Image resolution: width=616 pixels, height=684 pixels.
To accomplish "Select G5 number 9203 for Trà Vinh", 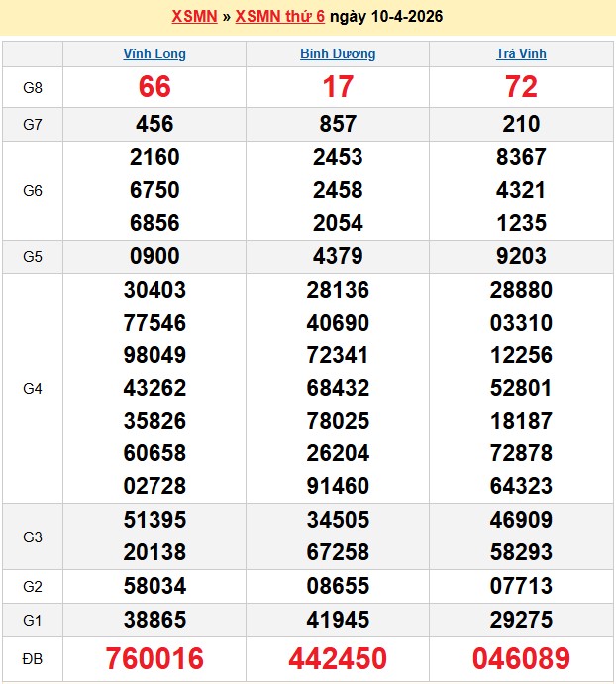I will point(521,256).
